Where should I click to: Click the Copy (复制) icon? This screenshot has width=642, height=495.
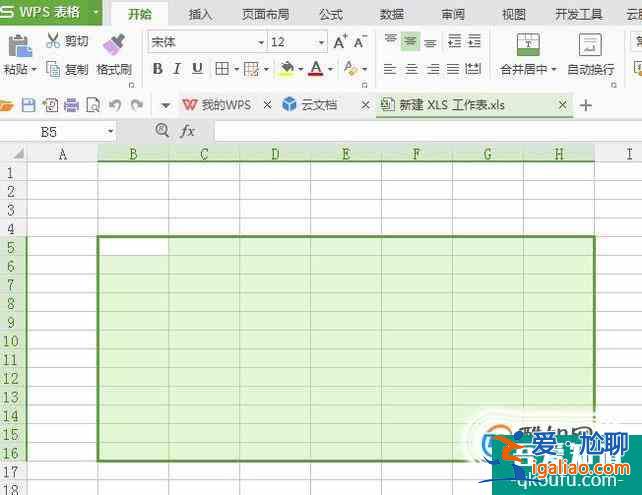53,69
